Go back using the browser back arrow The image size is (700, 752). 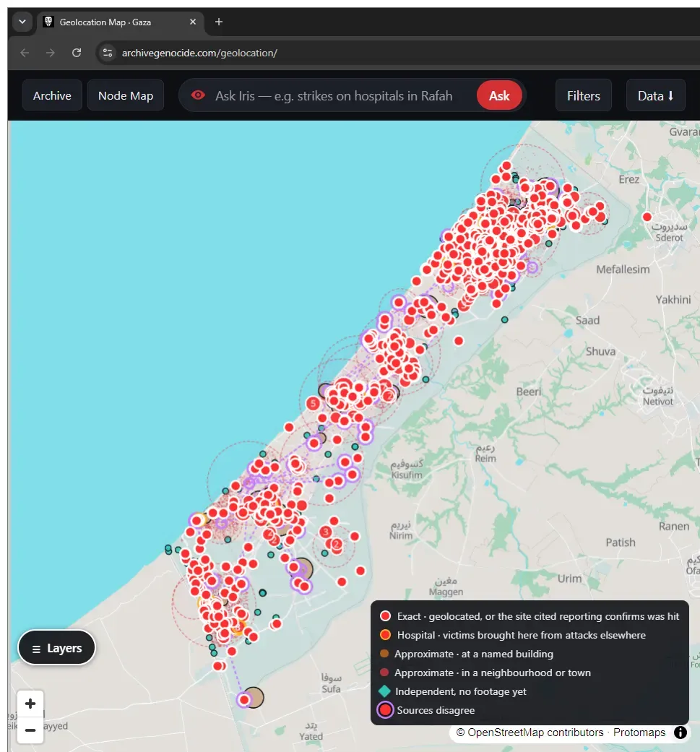pos(25,53)
